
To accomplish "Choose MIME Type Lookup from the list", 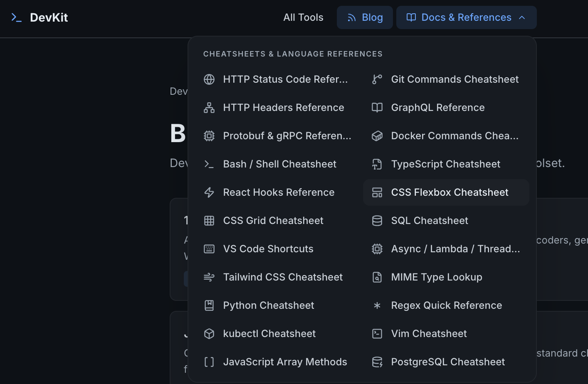I will (x=436, y=277).
